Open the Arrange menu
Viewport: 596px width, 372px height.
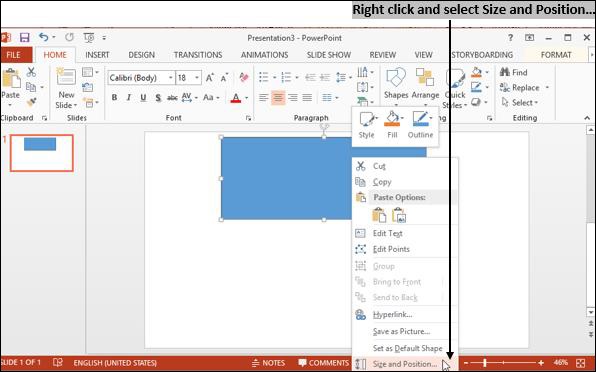(425, 87)
